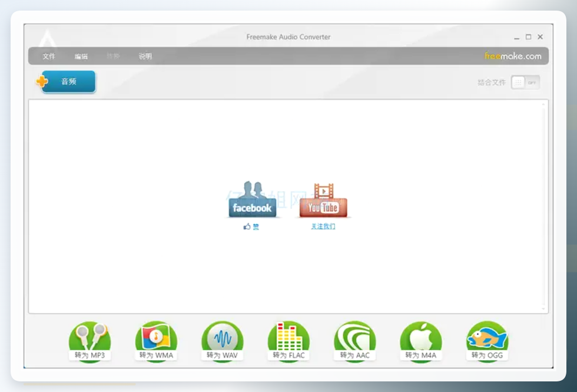577x392 pixels.
Task: Select the 转为 AAC output icon
Action: (x=354, y=341)
